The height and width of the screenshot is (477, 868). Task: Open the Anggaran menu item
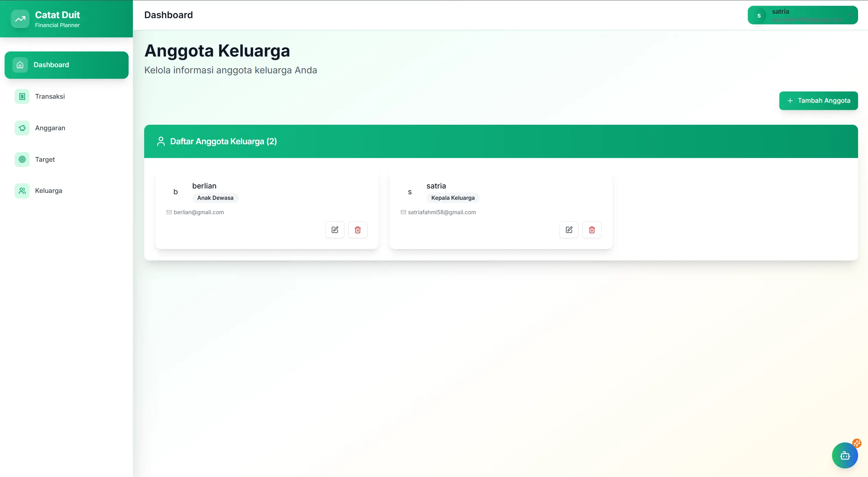50,128
